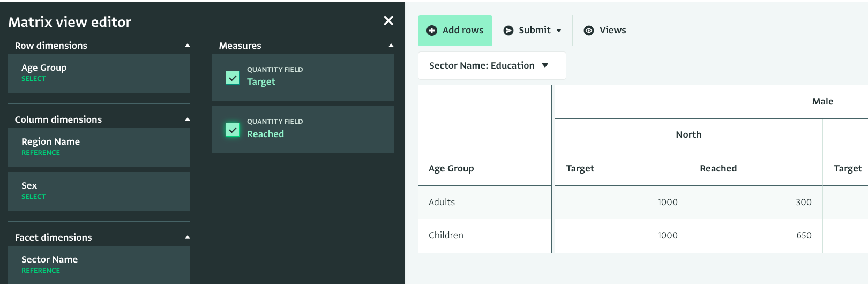
Task: Click the Age Group column header
Action: 451,168
